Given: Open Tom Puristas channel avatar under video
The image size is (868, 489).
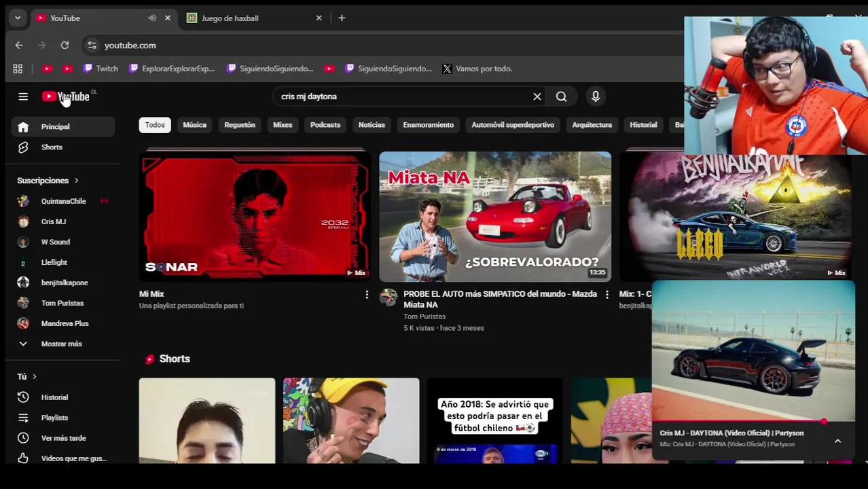Looking at the screenshot, I should click(388, 297).
